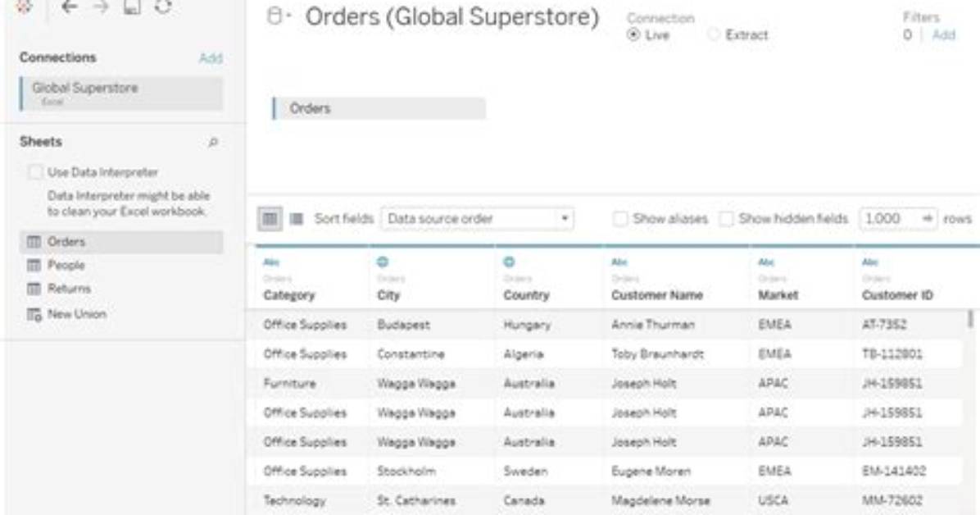Switch to metadata list view

point(297,219)
